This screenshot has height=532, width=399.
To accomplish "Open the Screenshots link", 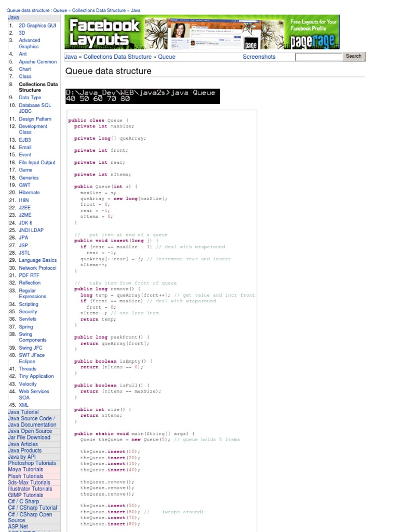I will [259, 57].
